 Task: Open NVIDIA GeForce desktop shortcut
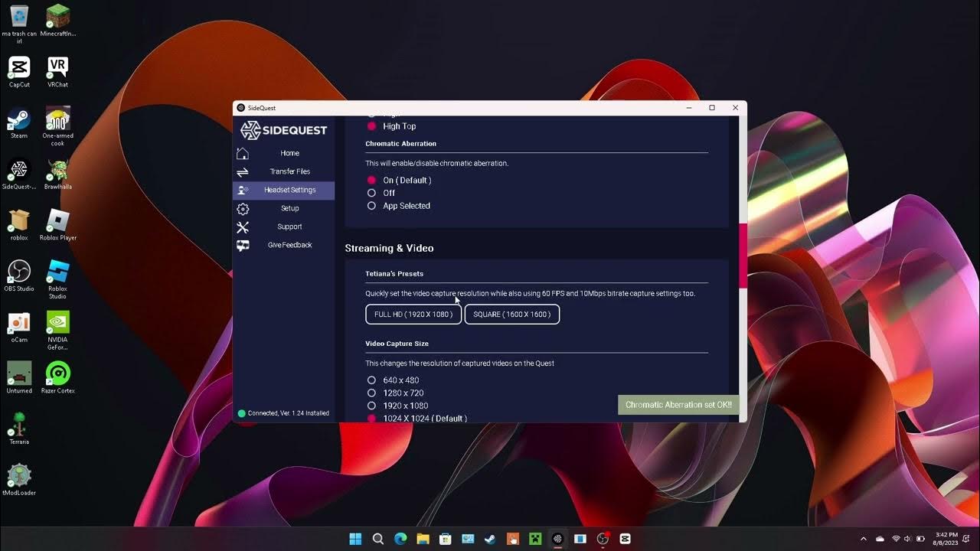[x=58, y=331]
